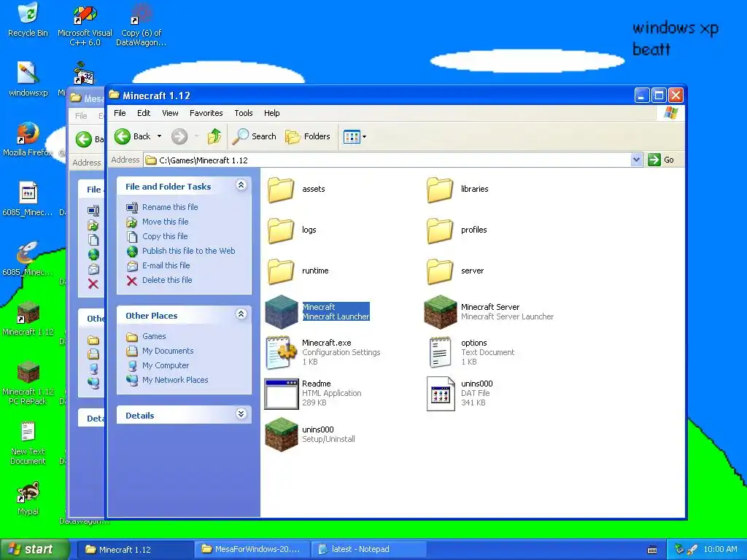Collapse the File and Folder Tasks panel
This screenshot has height=560, width=747.
[241, 184]
